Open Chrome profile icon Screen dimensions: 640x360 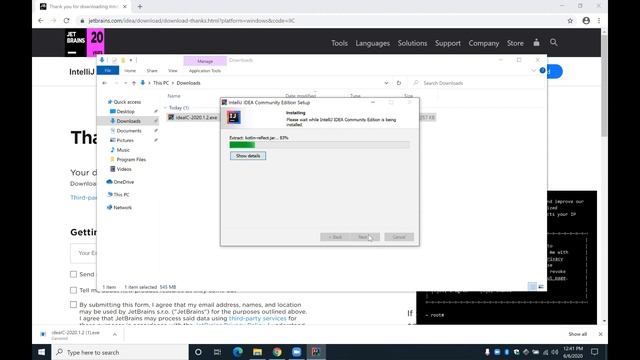point(586,20)
